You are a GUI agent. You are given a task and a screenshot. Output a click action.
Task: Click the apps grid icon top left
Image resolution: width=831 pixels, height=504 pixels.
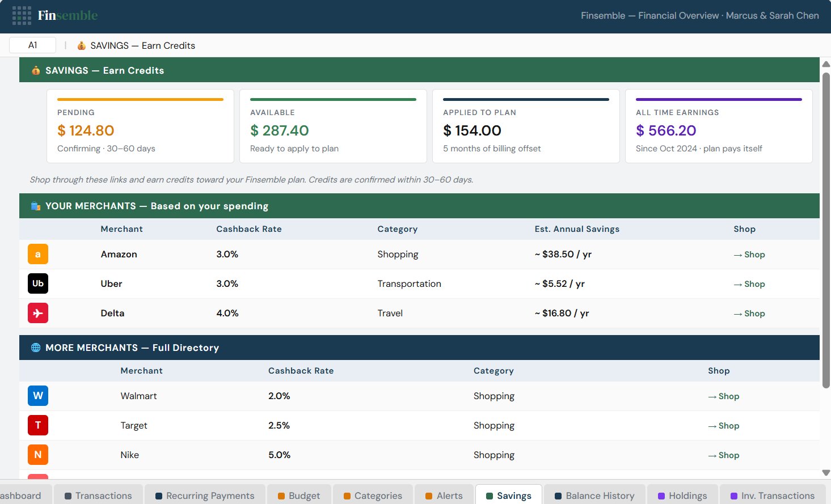tap(22, 15)
